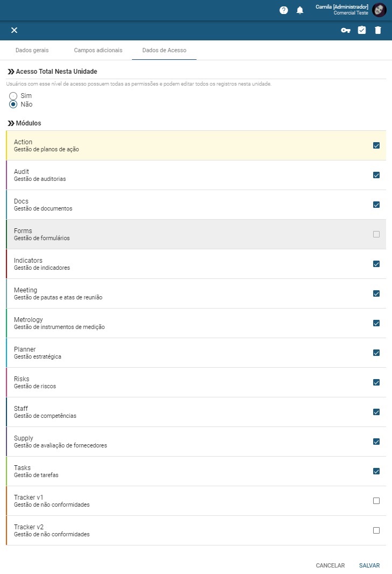Screen dimensions: 392x574
Task: Select the Forms module row
Action: [x=196, y=234]
